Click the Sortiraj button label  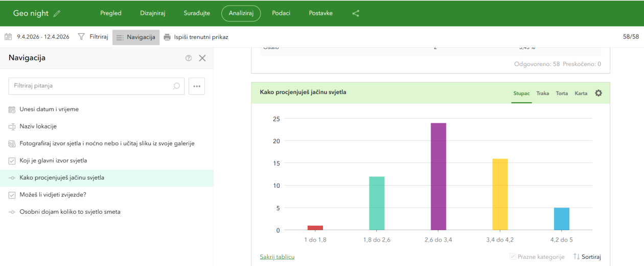[591, 257]
